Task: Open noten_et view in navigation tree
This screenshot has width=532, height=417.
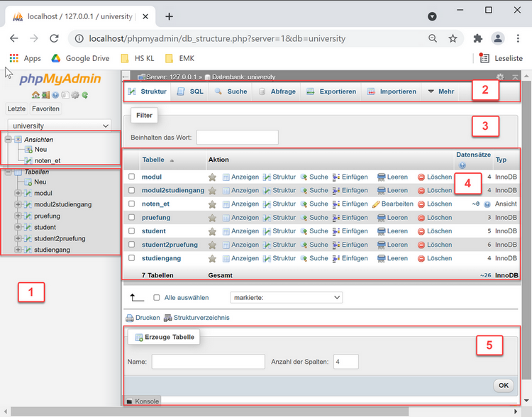Action: 47,160
